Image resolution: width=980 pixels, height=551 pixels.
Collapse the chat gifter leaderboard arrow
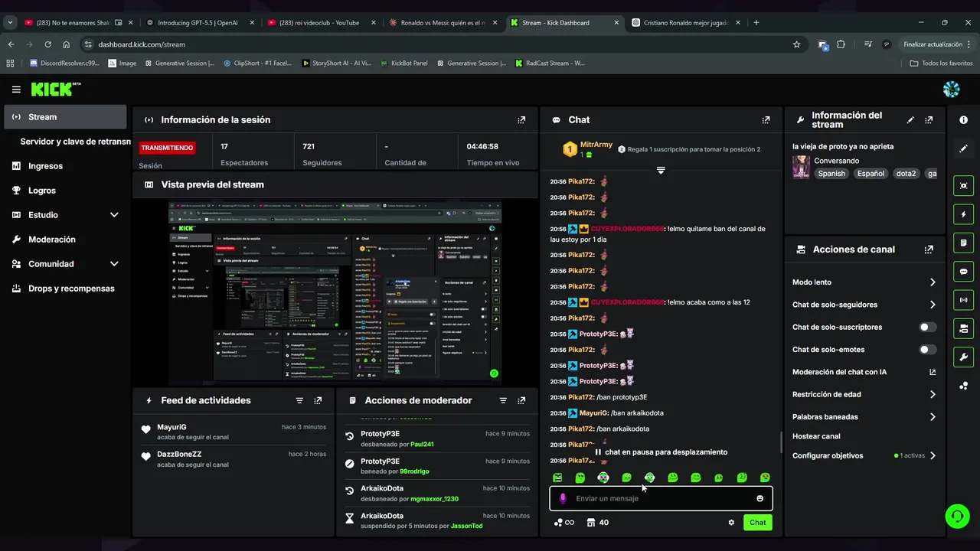click(661, 170)
